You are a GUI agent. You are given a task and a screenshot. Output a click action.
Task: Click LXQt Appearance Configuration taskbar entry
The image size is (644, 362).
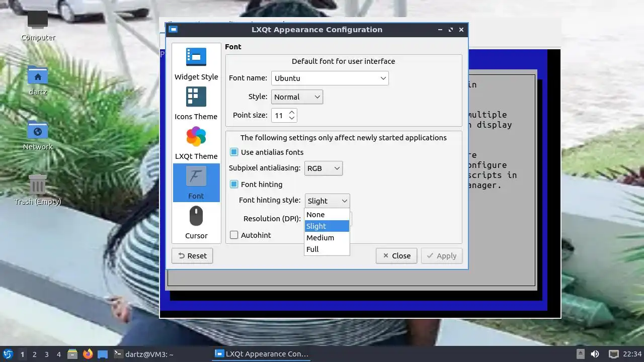pyautogui.click(x=261, y=354)
